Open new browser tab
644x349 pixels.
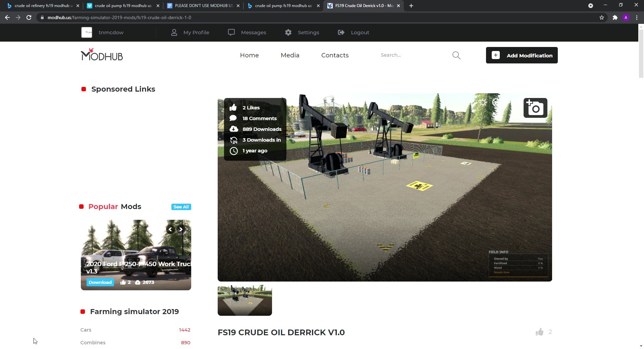411,6
